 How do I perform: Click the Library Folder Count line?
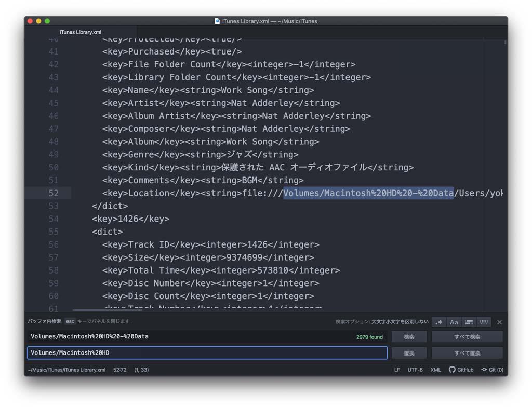[x=236, y=77]
